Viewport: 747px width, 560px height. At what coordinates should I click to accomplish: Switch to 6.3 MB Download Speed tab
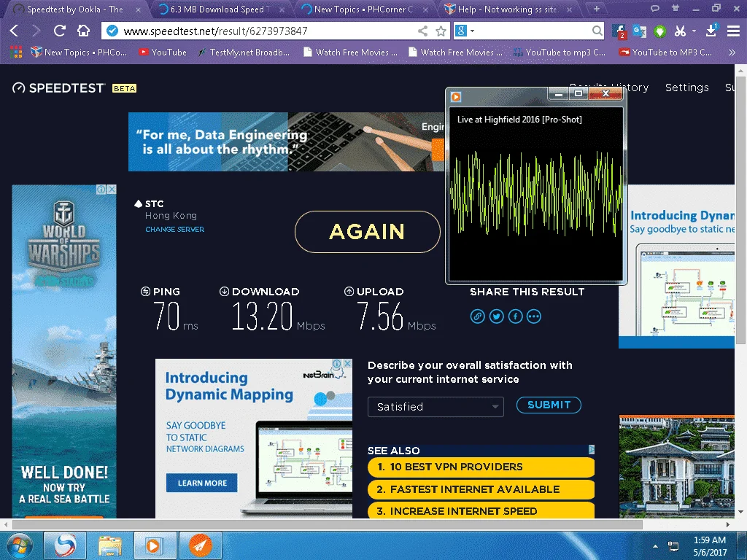219,9
